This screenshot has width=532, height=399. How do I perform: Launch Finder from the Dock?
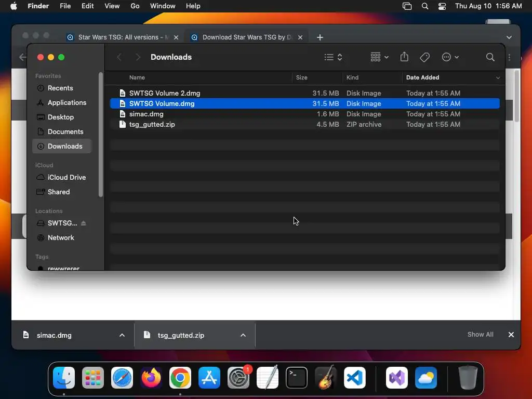pyautogui.click(x=64, y=377)
